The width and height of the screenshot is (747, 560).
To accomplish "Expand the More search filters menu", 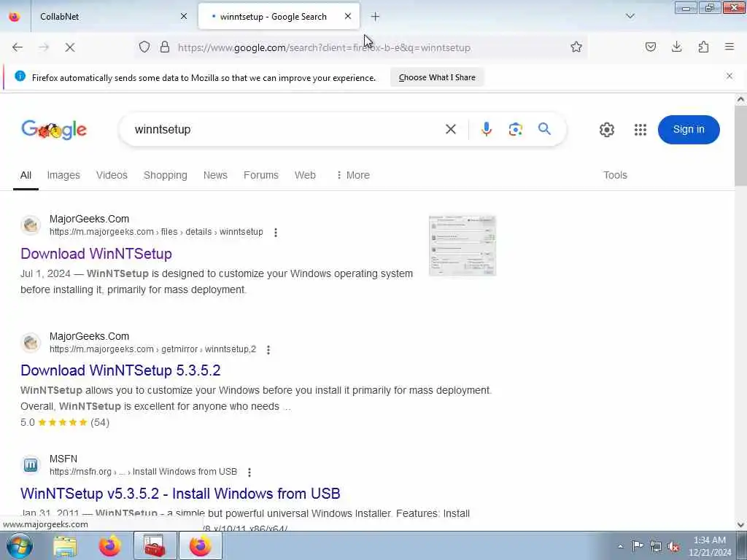I will pyautogui.click(x=352, y=175).
